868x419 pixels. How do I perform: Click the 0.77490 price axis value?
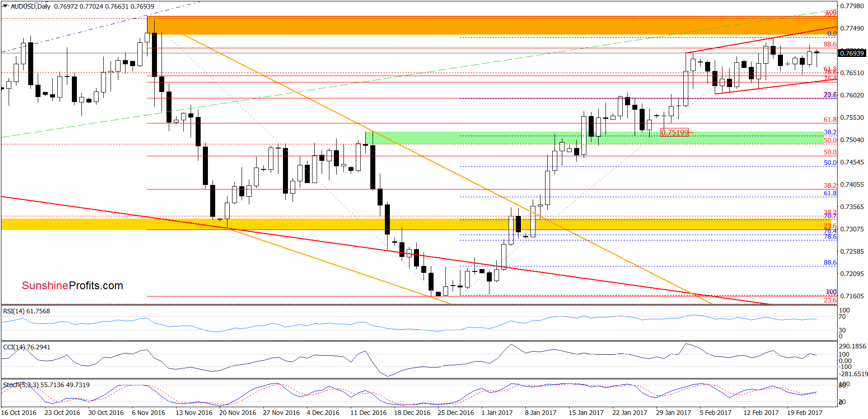pyautogui.click(x=852, y=28)
